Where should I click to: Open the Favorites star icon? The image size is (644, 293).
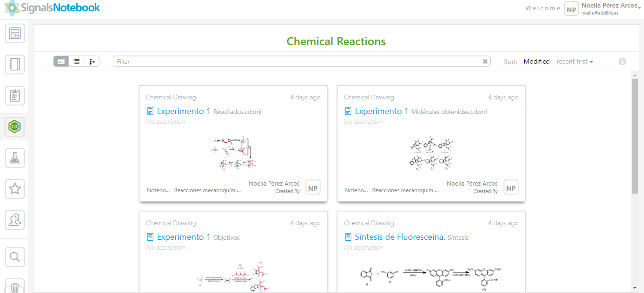tap(15, 189)
